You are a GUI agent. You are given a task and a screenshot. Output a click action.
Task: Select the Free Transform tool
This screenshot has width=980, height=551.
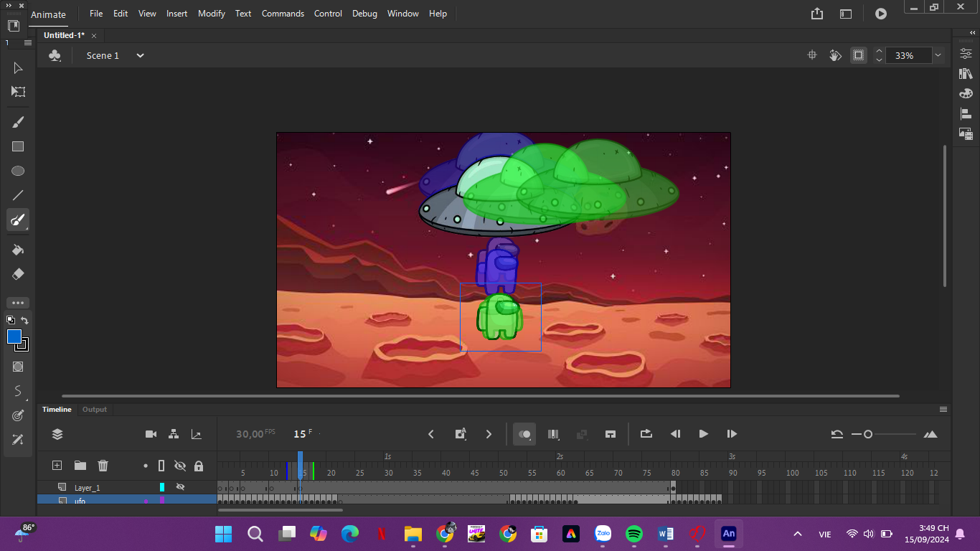click(x=18, y=92)
